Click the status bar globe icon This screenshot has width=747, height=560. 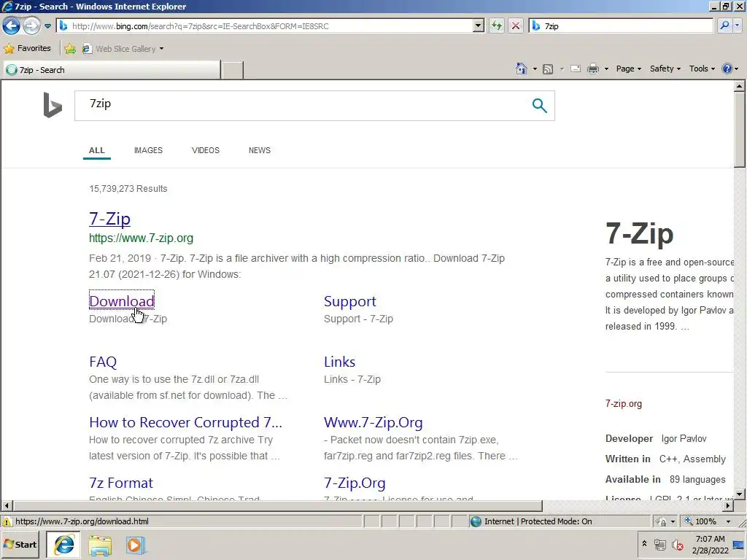pyautogui.click(x=476, y=521)
